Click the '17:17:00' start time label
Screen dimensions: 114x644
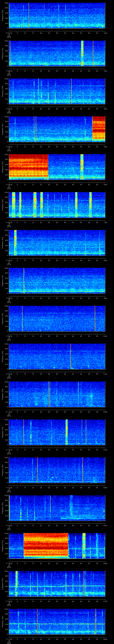[9, 639]
